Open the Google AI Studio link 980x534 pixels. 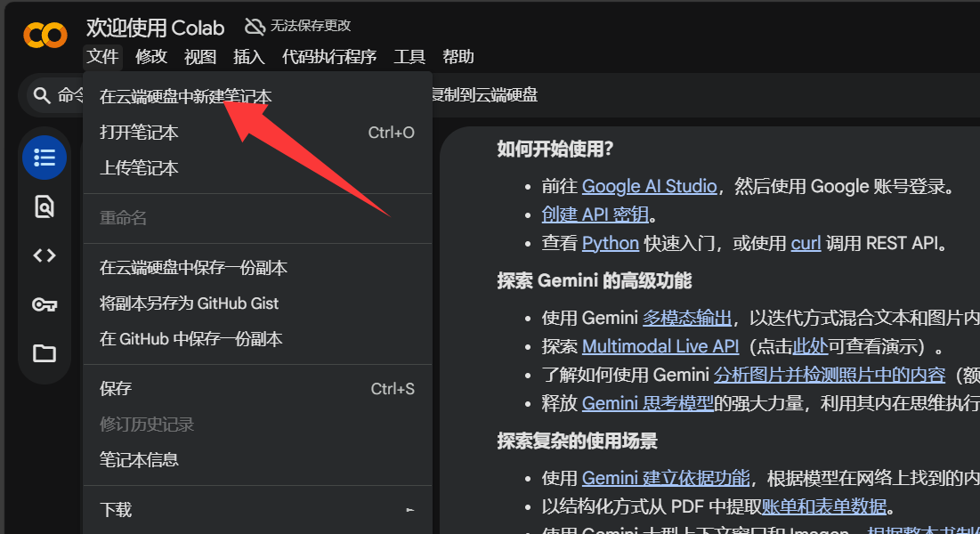[x=650, y=186]
